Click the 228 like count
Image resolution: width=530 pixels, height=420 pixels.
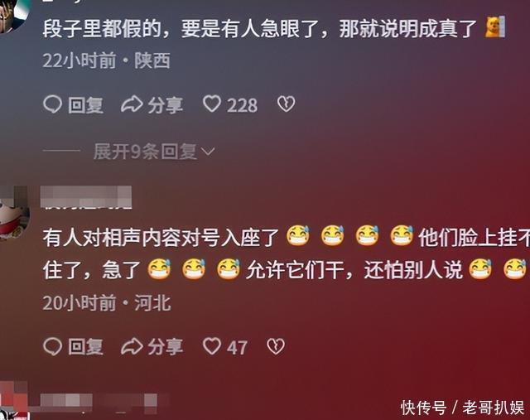point(243,105)
